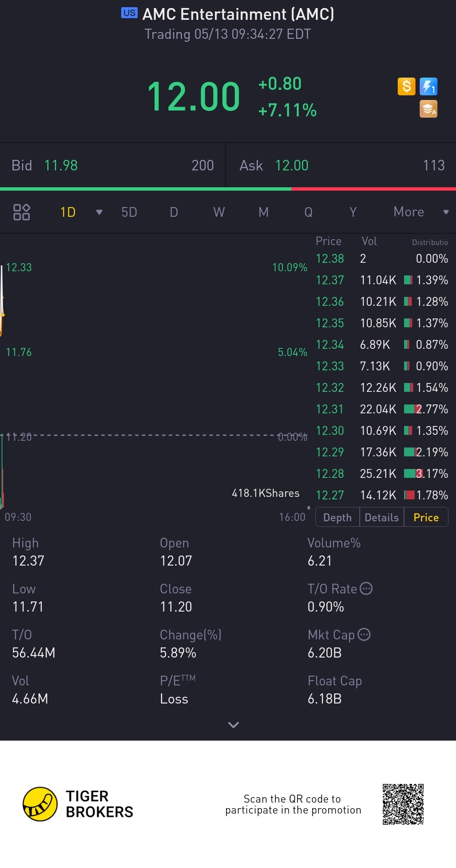Tap the Bid price 11.98
This screenshot has width=456, height=868.
[61, 165]
